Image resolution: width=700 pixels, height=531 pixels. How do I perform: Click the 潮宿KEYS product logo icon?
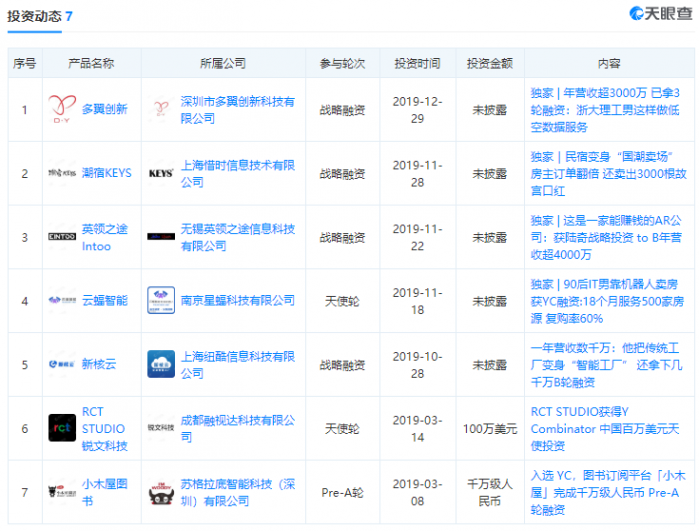(x=62, y=173)
